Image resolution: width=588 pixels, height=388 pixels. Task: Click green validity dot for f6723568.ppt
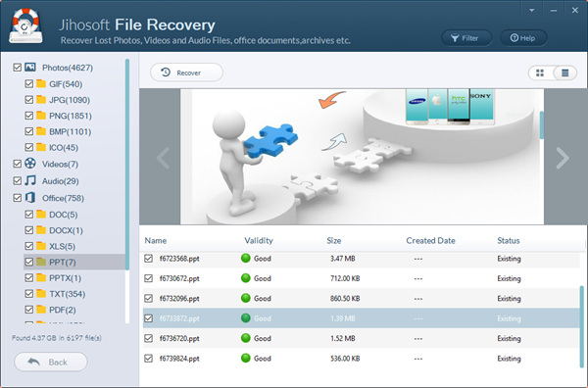[x=246, y=258]
